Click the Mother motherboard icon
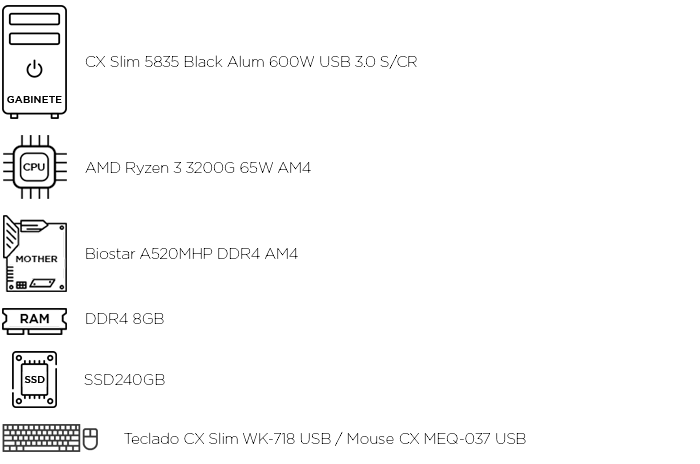 click(35, 254)
